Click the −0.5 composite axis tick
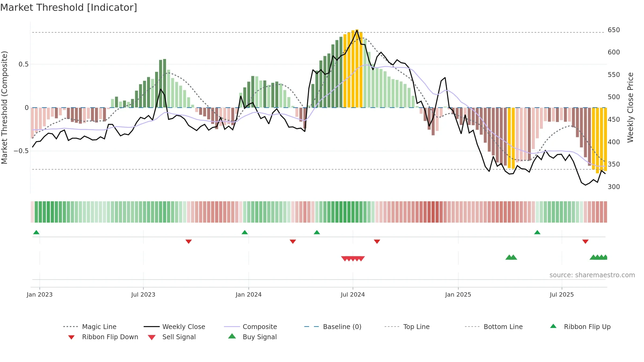644x362 pixels. click(21, 151)
